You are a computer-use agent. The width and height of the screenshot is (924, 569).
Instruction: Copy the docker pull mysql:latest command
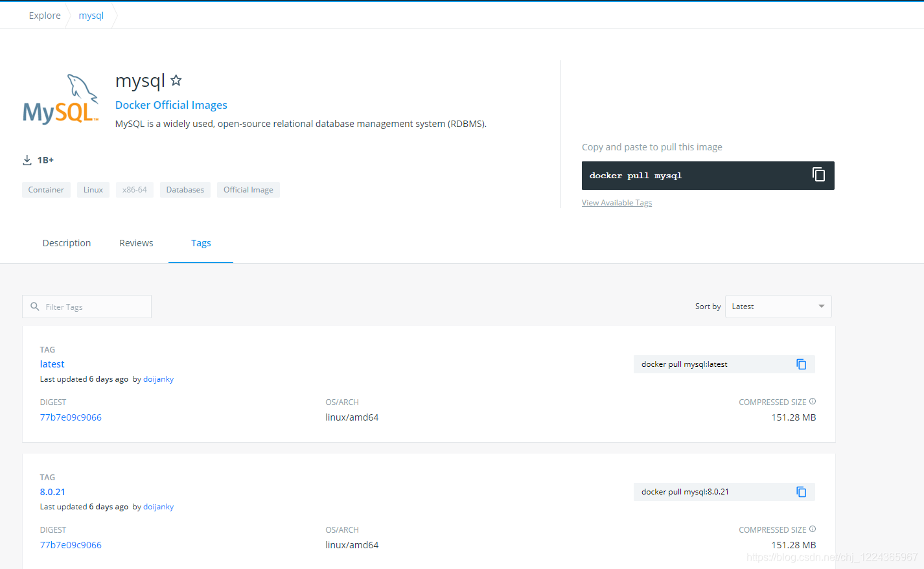click(802, 364)
